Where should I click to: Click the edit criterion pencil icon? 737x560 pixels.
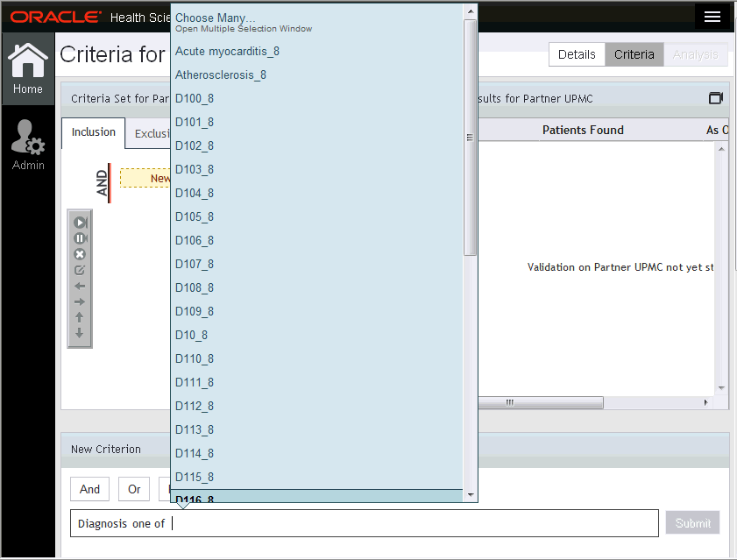(80, 270)
